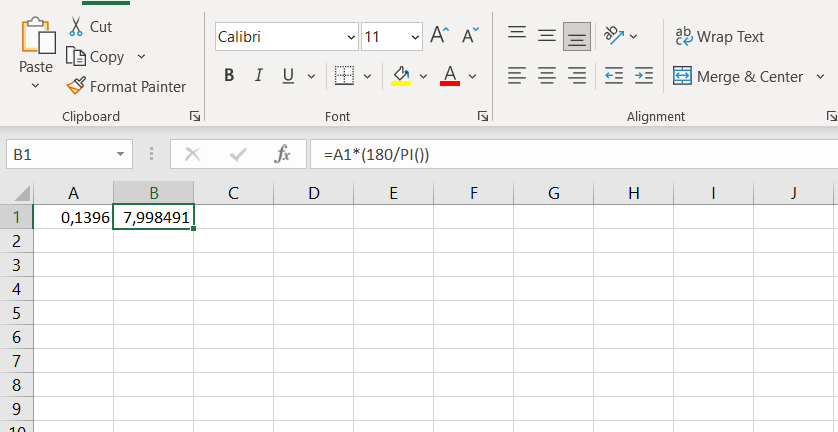Viewport: 838px width, 432px height.
Task: Expand the font size 11 dropdown
Action: click(x=415, y=38)
